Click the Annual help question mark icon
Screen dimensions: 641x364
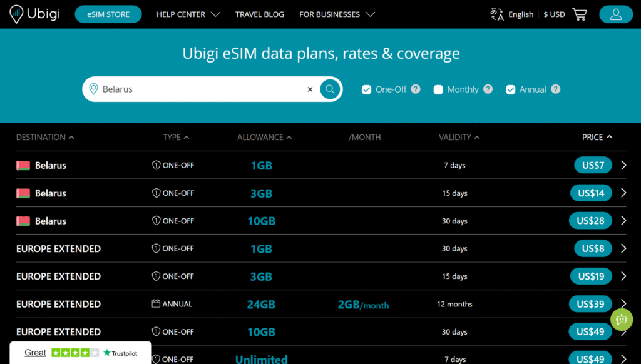coord(556,89)
